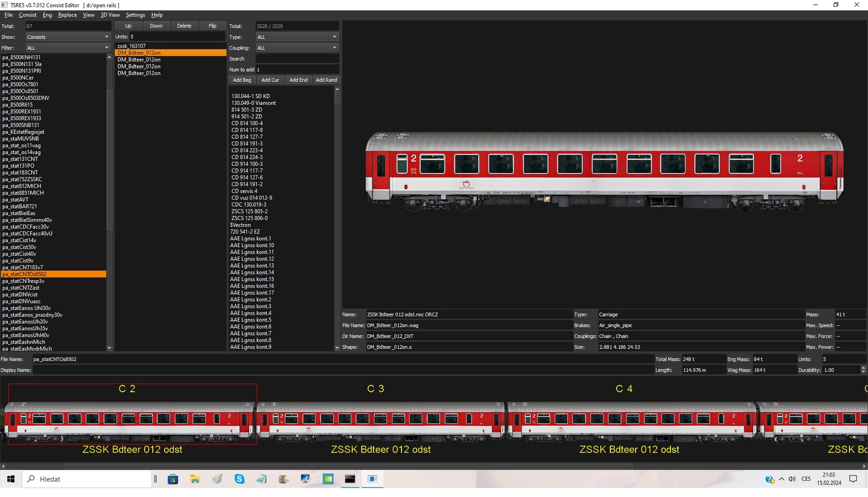Decrease the Durability value with stepper down
This screenshot has width=868, height=497.
[863, 372]
